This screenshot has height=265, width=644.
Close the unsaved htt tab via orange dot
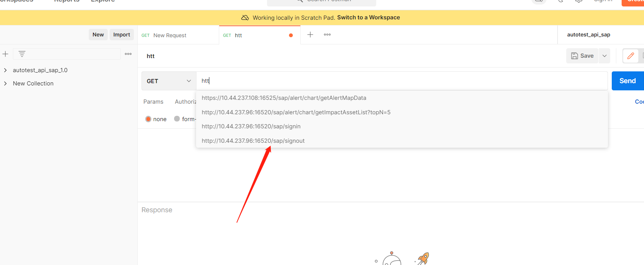291,35
